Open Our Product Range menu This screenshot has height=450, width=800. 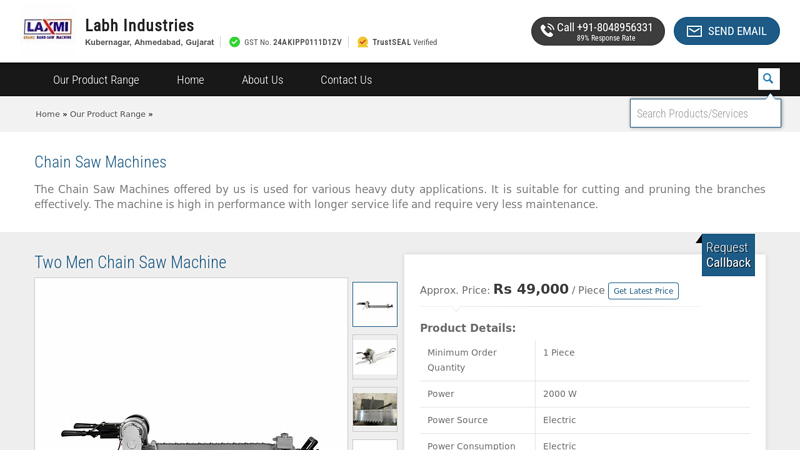[x=96, y=80]
